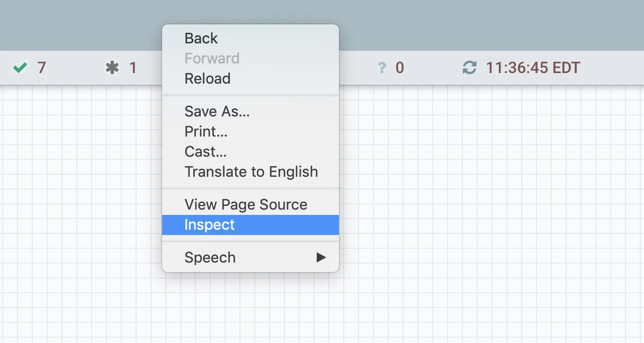
Task: Choose Inspect in the context menu
Action: click(x=251, y=224)
